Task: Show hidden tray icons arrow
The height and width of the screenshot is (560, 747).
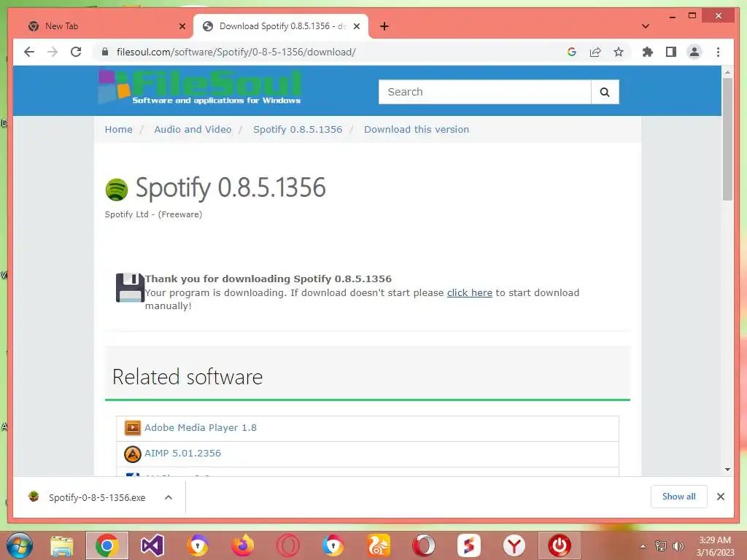Action: (643, 546)
